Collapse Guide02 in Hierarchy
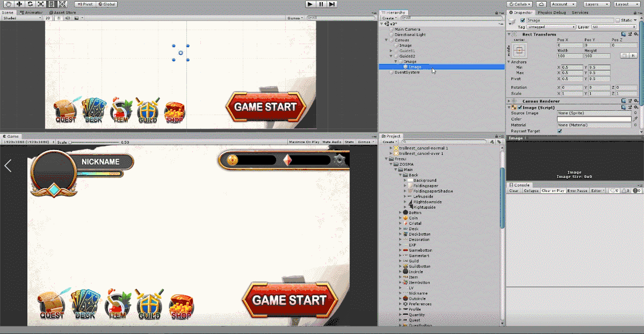Screen dimensions: 644x334 (391, 56)
